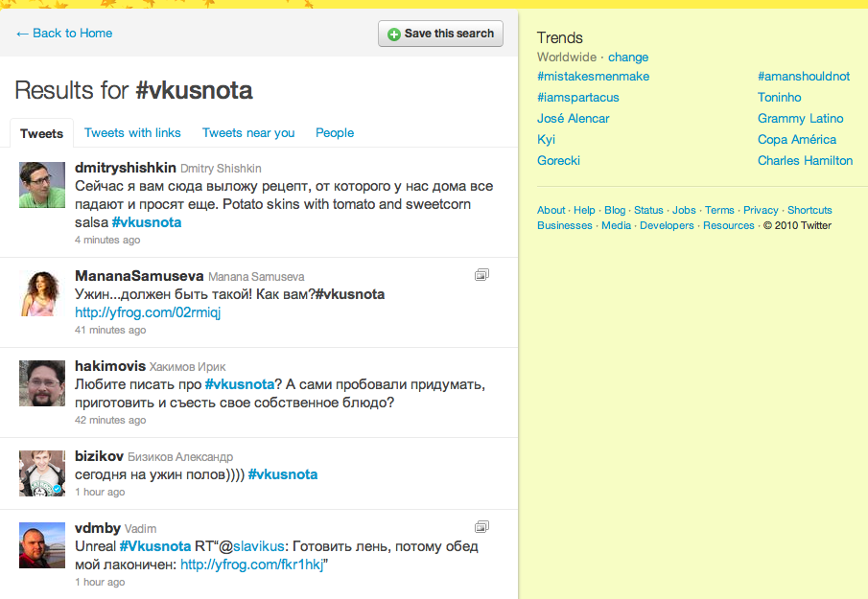Click the #Vkusnota hashtag in vdmby's tweet
The height and width of the screenshot is (599, 868).
click(x=155, y=546)
